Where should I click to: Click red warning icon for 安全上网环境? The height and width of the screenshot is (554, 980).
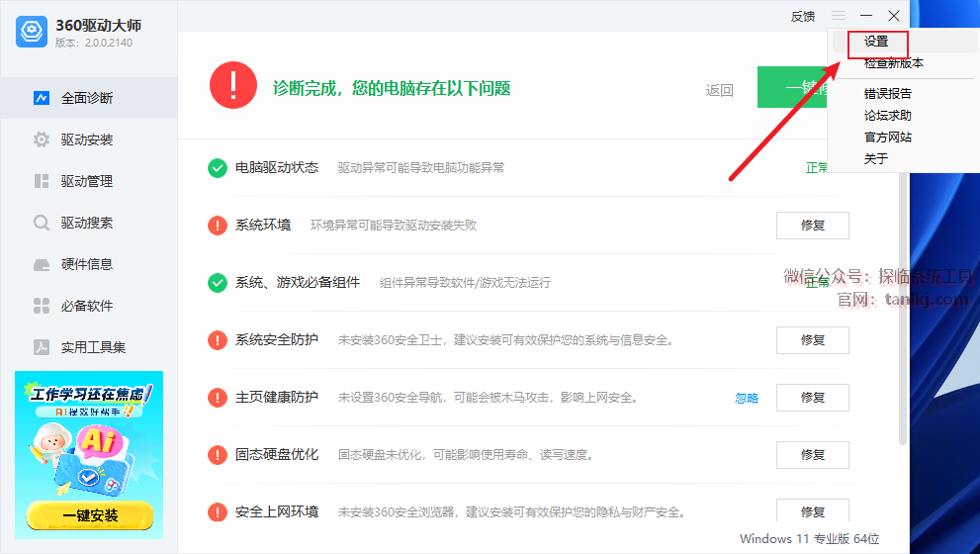(x=218, y=512)
